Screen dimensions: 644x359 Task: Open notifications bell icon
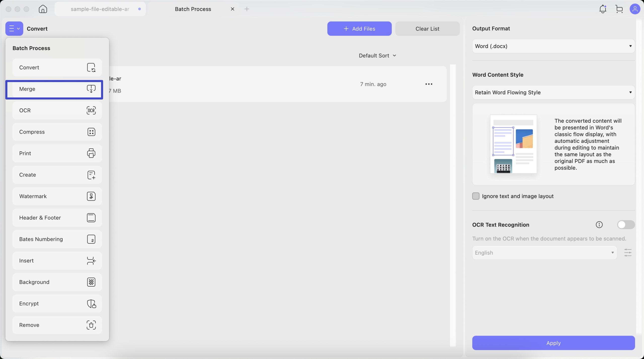[x=603, y=9]
